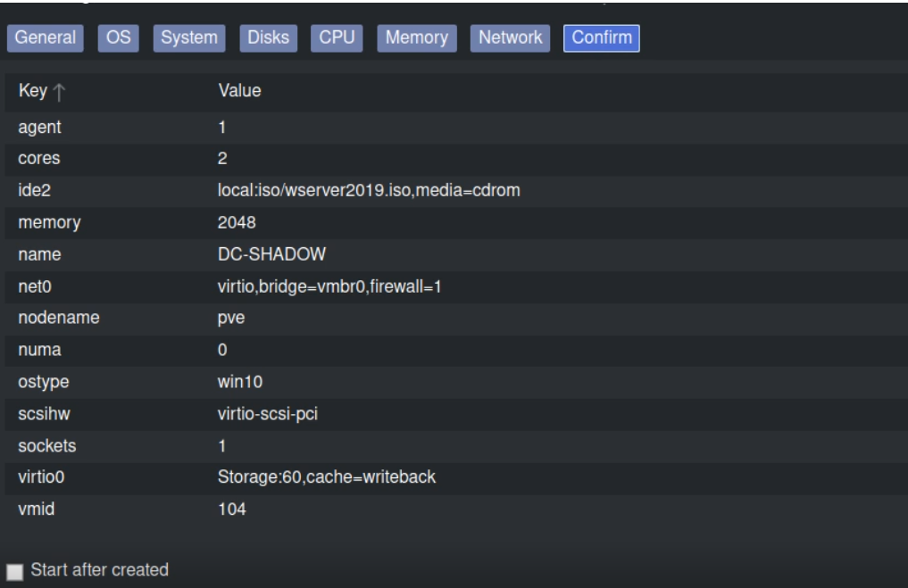Open the Network tab
The width and height of the screenshot is (908, 588).
pyautogui.click(x=510, y=38)
